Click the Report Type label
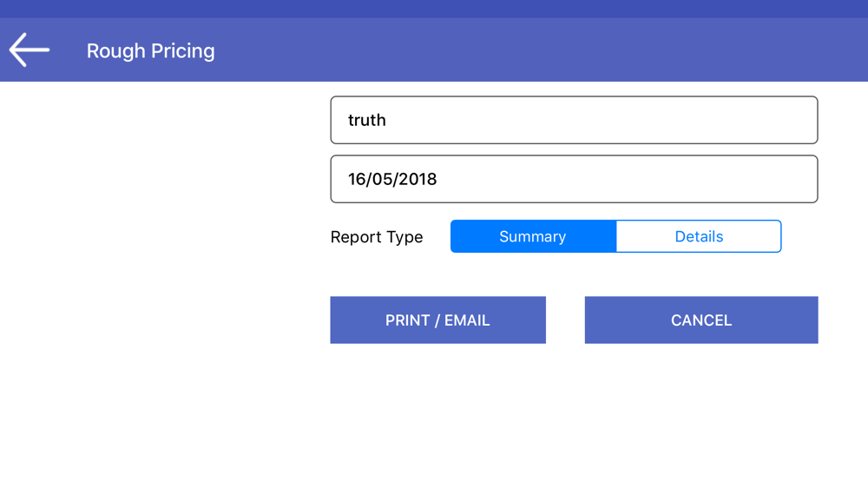This screenshot has height=489, width=868. click(377, 237)
